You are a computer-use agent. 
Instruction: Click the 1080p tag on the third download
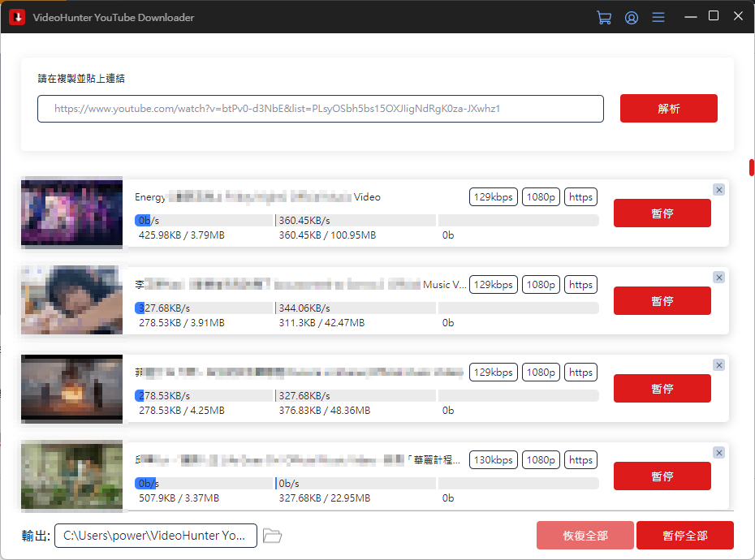click(540, 373)
